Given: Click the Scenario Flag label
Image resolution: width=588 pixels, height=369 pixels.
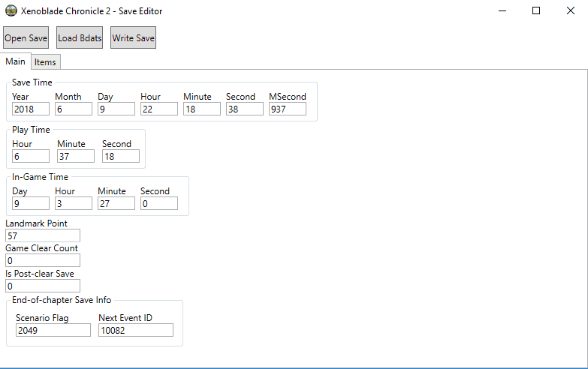Looking at the screenshot, I should (42, 318).
